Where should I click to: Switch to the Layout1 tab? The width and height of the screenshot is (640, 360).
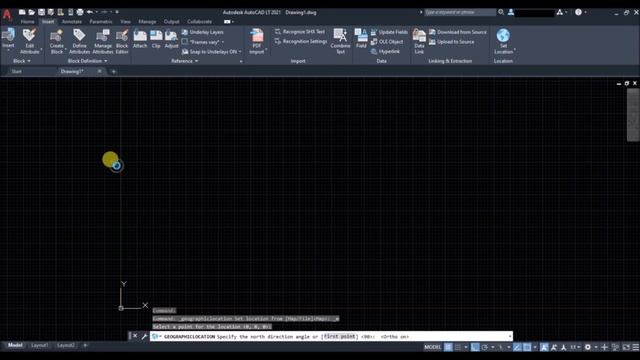coord(40,345)
